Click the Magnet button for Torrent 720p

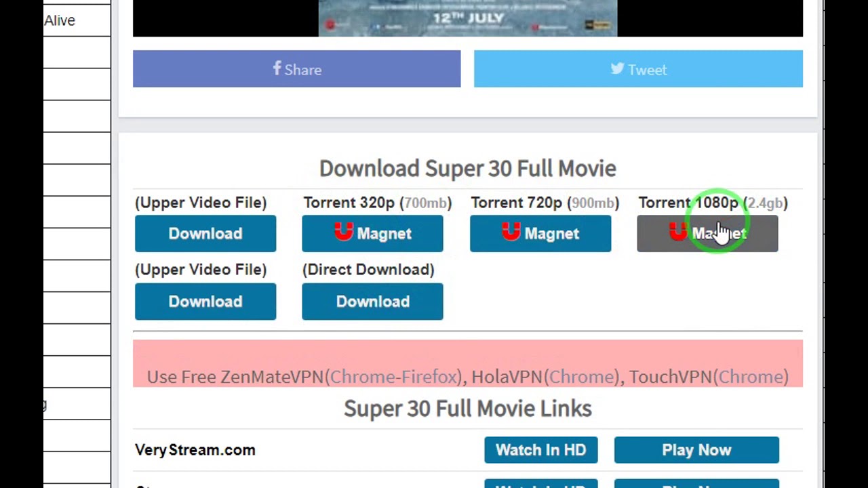(x=540, y=234)
